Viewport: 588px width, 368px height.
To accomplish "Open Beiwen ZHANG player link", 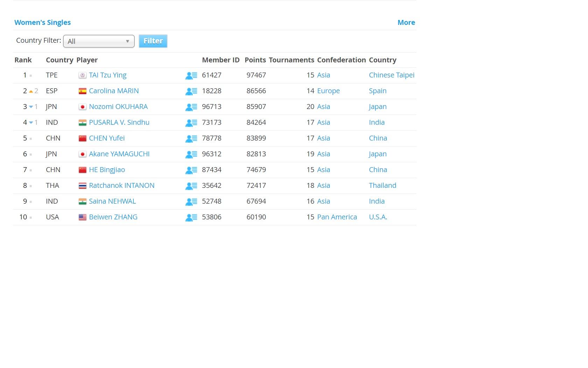I will (113, 217).
